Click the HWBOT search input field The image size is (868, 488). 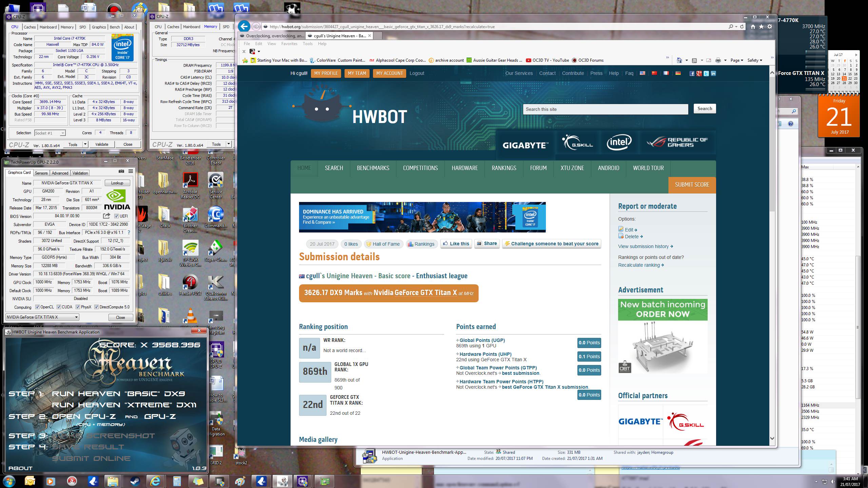[605, 109]
